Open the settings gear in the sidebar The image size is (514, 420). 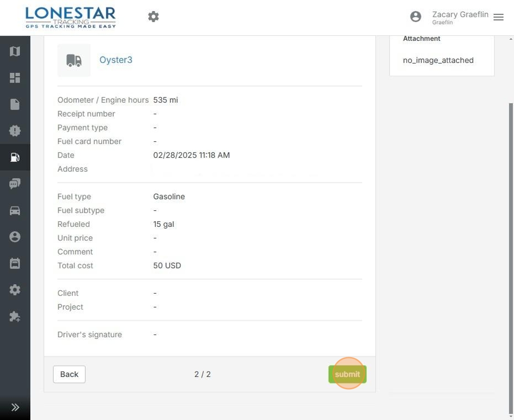click(x=15, y=290)
